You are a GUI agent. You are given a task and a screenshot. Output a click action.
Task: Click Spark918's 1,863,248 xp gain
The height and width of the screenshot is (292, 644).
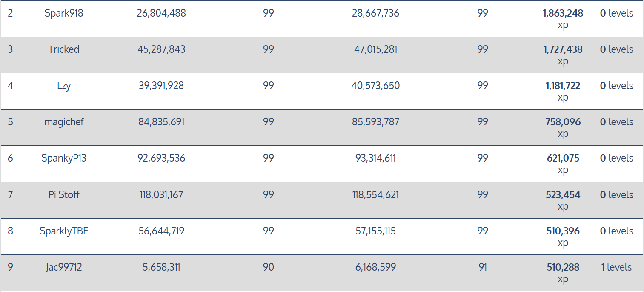(x=563, y=19)
